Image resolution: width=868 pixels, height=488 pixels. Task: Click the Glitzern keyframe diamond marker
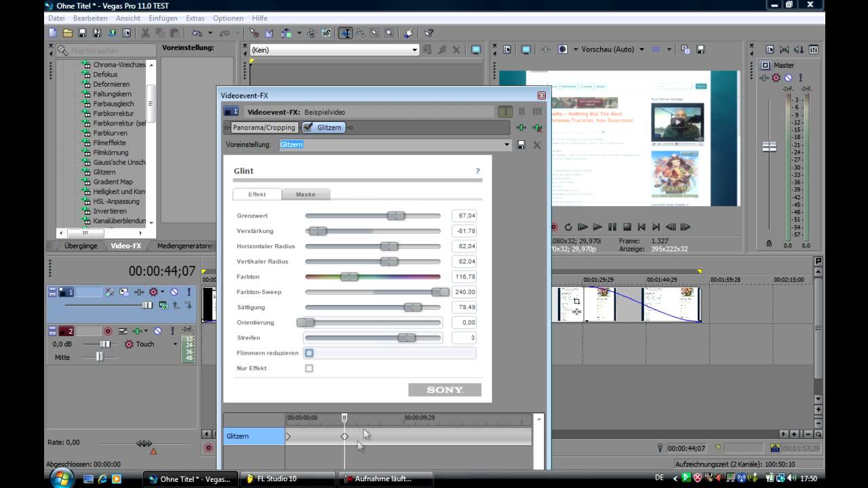(344, 436)
